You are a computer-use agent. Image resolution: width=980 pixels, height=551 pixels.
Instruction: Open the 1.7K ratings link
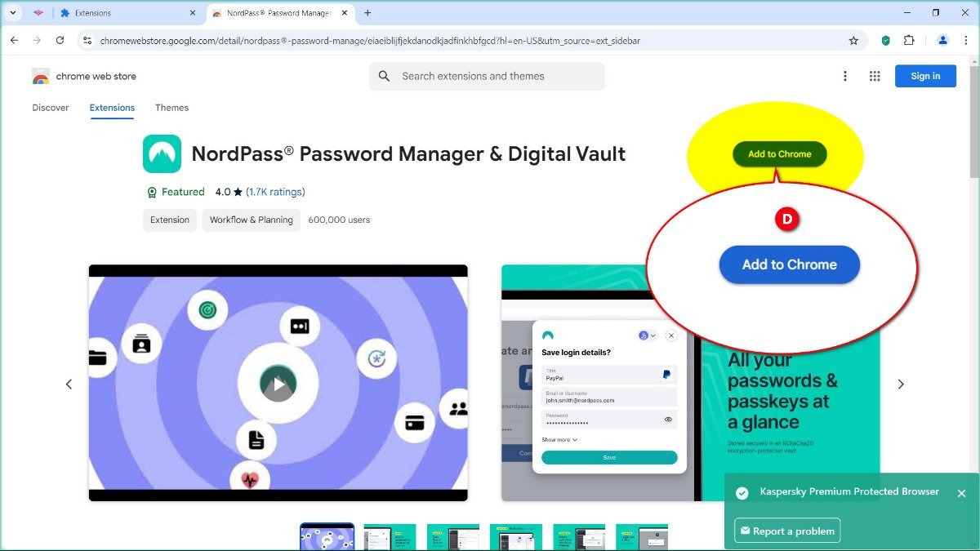pyautogui.click(x=275, y=192)
